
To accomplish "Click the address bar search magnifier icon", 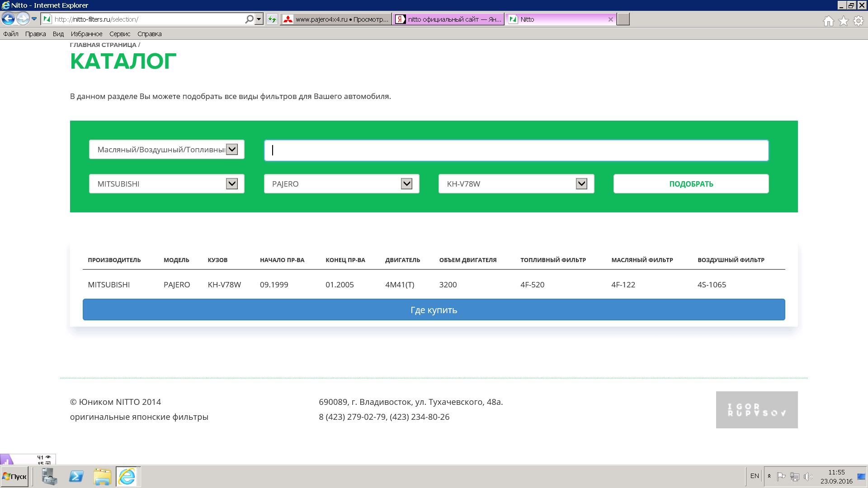I will click(249, 19).
